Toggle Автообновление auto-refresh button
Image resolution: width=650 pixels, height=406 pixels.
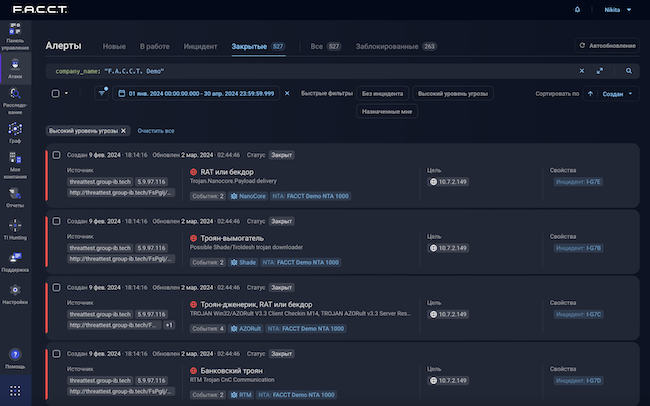(x=607, y=46)
